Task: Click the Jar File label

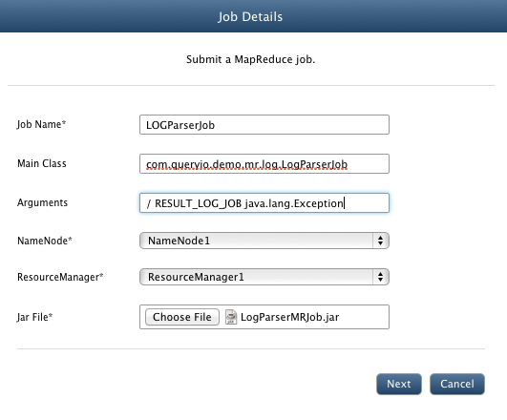Action: (x=34, y=317)
